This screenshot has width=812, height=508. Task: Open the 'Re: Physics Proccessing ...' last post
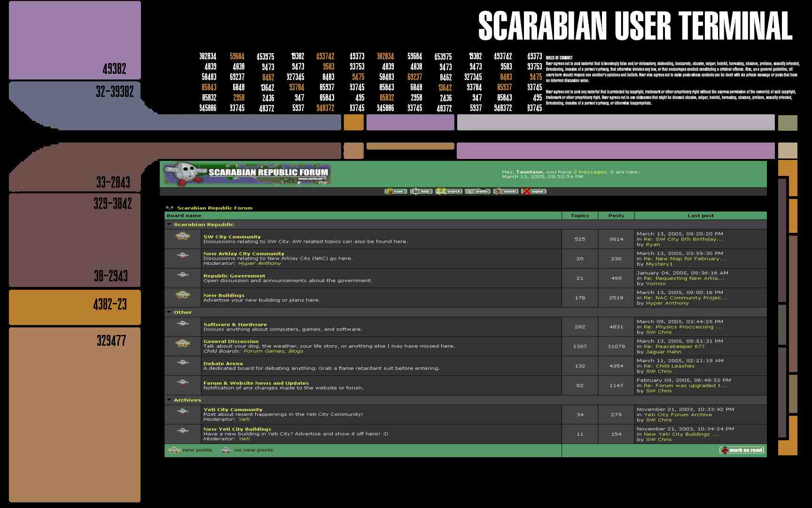coord(682,327)
